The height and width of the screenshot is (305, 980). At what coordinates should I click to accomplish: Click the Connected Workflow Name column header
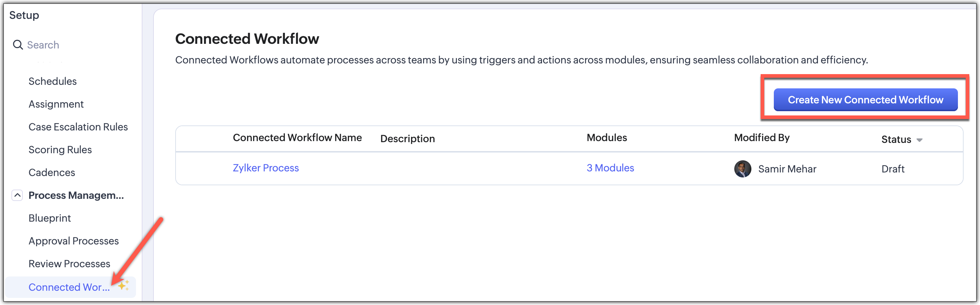(297, 138)
